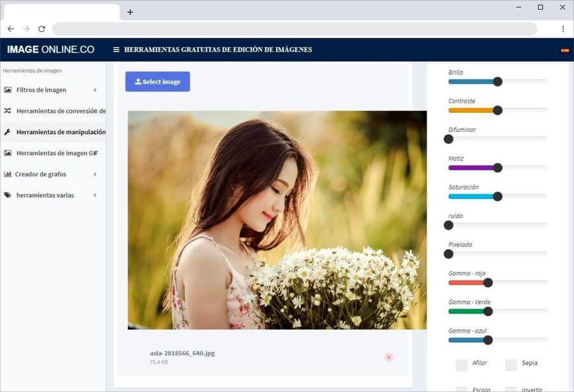Remove the uploaded file with red X icon
Image resolution: width=574 pixels, height=392 pixels.
coord(389,357)
